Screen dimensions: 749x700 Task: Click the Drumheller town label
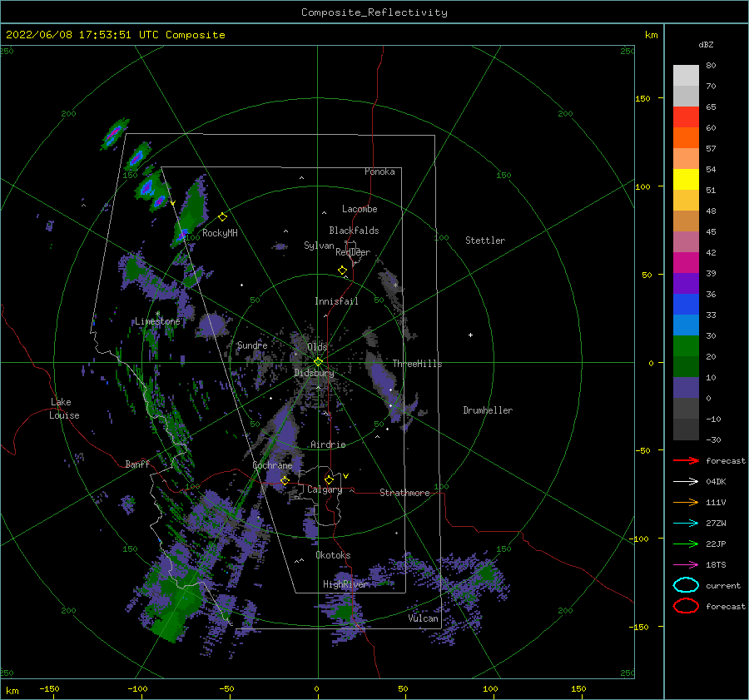pyautogui.click(x=488, y=410)
